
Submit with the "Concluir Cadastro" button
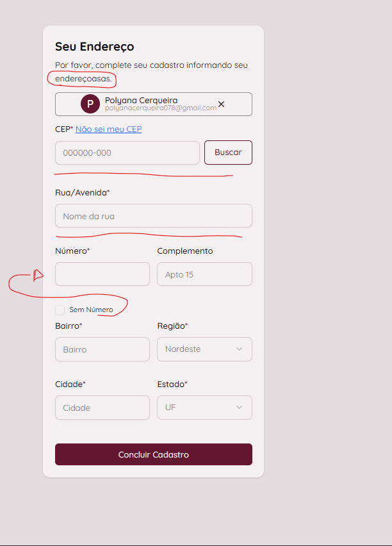click(x=153, y=454)
